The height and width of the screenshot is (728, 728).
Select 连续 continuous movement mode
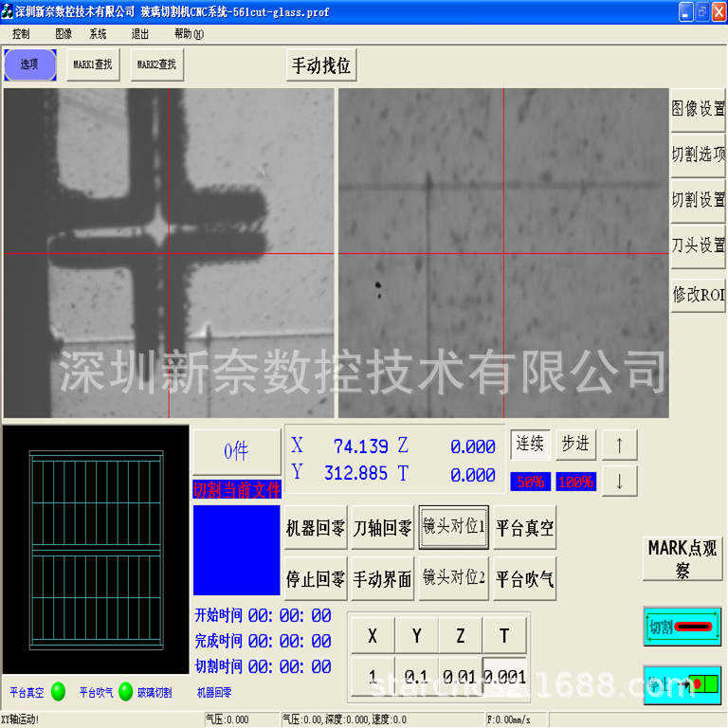click(530, 444)
